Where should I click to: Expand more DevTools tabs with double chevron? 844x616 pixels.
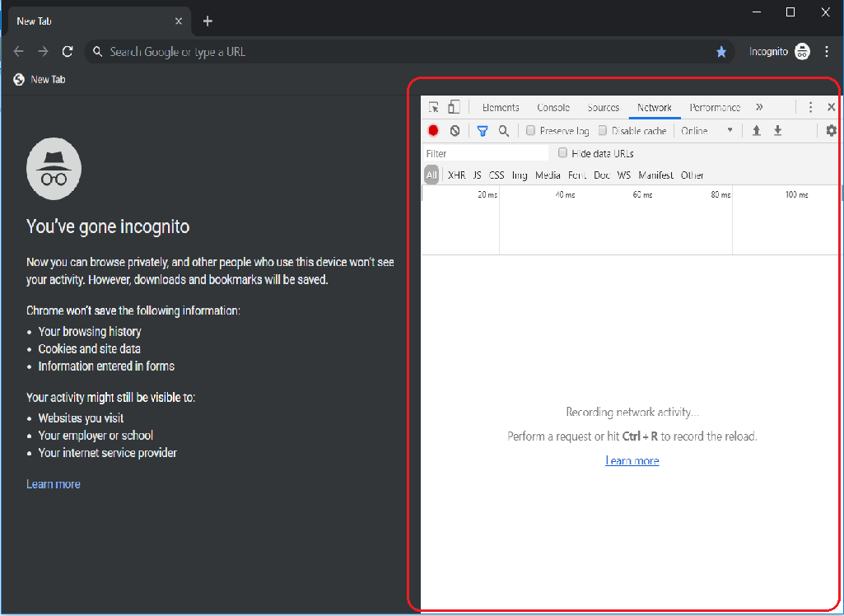click(759, 107)
